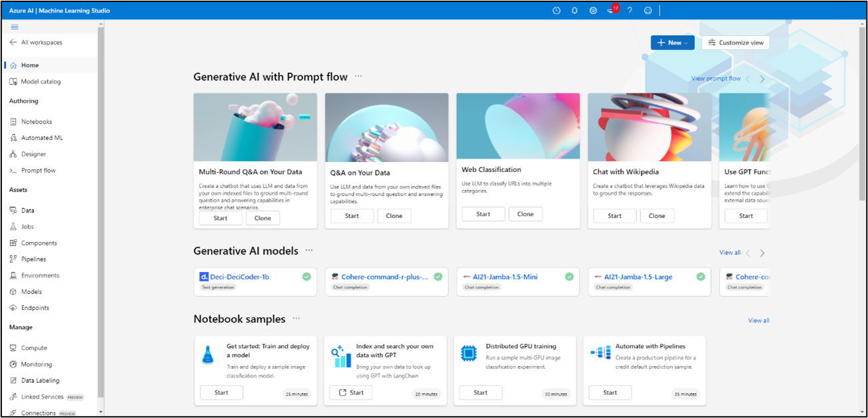
Task: Select the Web Classification thumbnail image
Action: pyautogui.click(x=518, y=127)
